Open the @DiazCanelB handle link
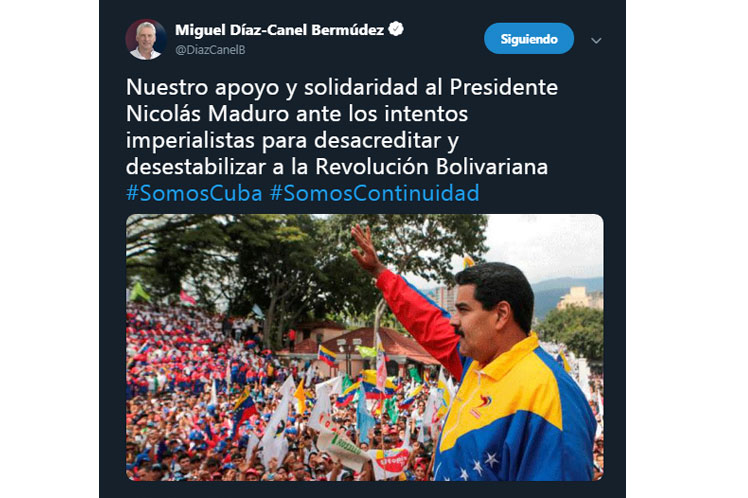Screen dimensions: 748x498 (x=210, y=50)
